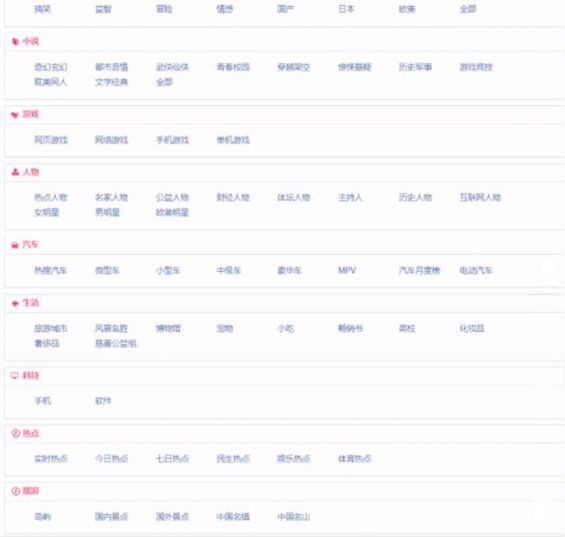This screenshot has width=565, height=537.
Task: Select 单机游戏 under 游戏
Action: tap(233, 140)
